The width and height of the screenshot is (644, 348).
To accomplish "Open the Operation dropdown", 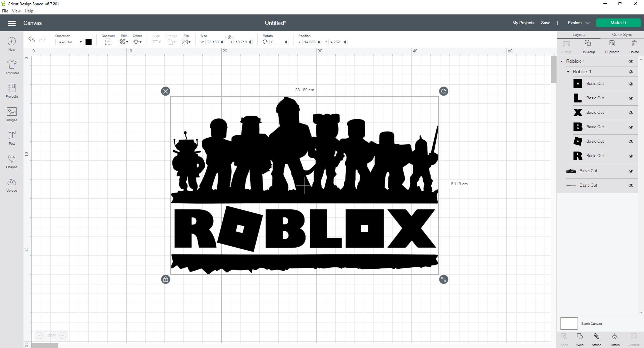I will point(69,42).
